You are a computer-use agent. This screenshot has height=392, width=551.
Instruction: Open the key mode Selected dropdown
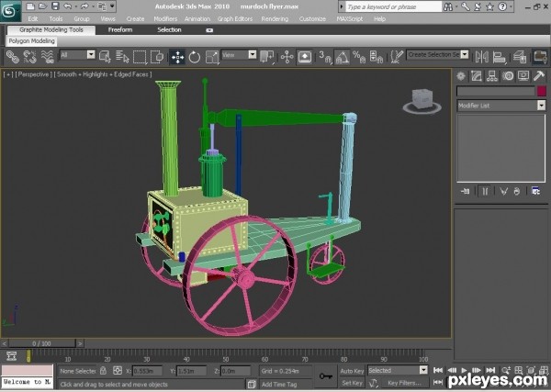click(x=423, y=370)
